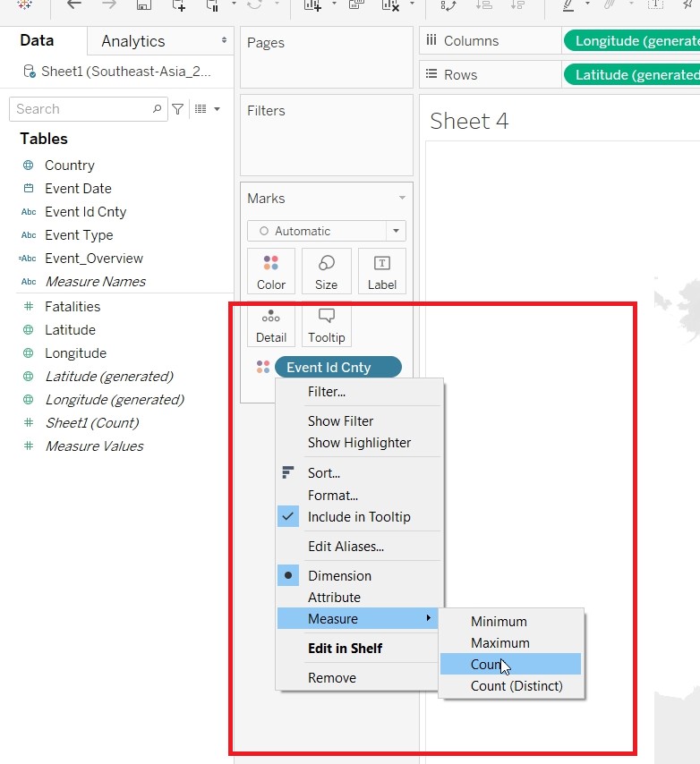700x764 pixels.
Task: Click the Save icon in toolbar
Action: [x=143, y=4]
